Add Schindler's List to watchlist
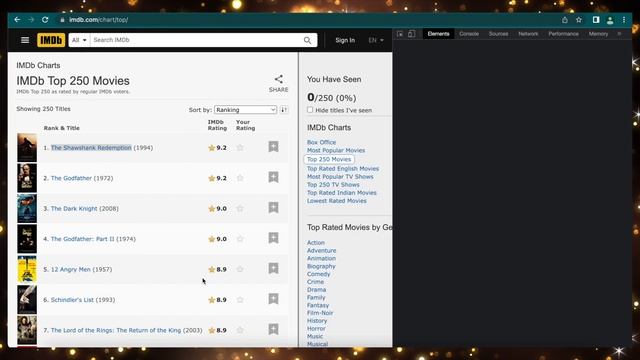640x360 pixels. [273, 299]
